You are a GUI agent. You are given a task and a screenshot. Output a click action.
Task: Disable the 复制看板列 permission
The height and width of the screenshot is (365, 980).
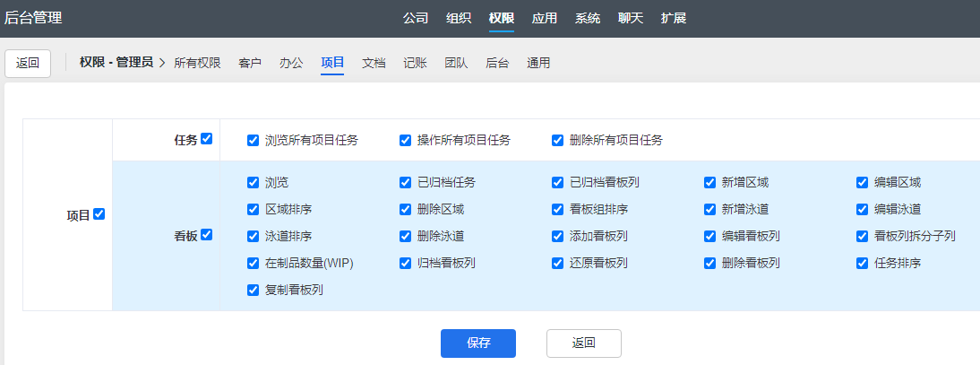click(x=253, y=290)
